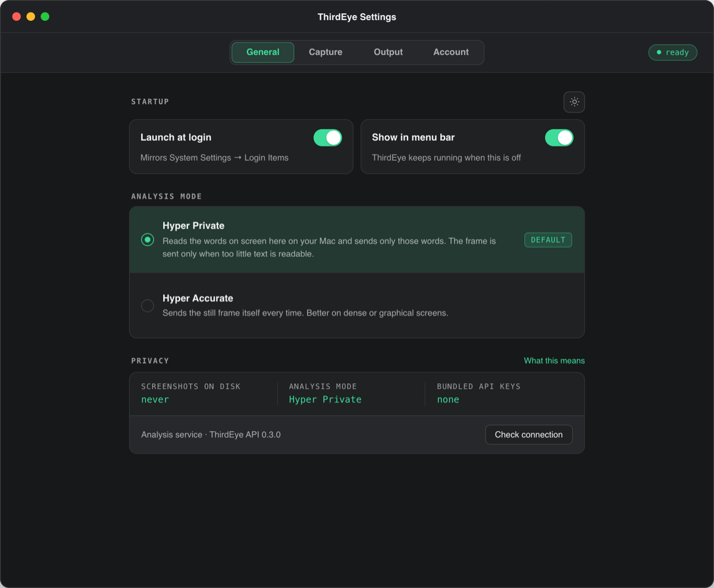Click the Bundled API keys value none
Image resolution: width=714 pixels, height=588 pixels.
[448, 399]
